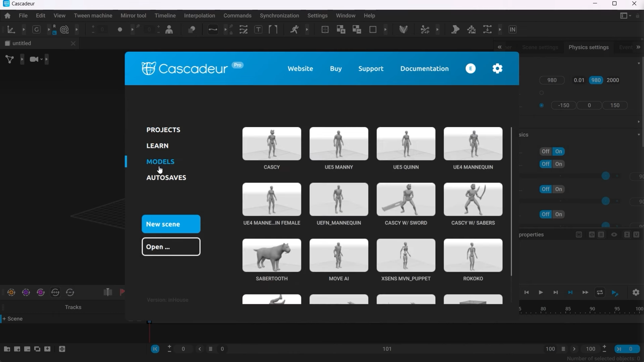Expand arrow after empty square selection icon
This screenshot has width=644, height=362.
(x=386, y=30)
